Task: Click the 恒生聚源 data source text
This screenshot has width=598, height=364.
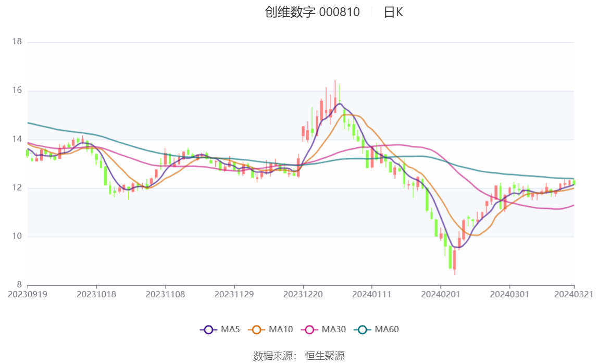Action: pyautogui.click(x=325, y=356)
